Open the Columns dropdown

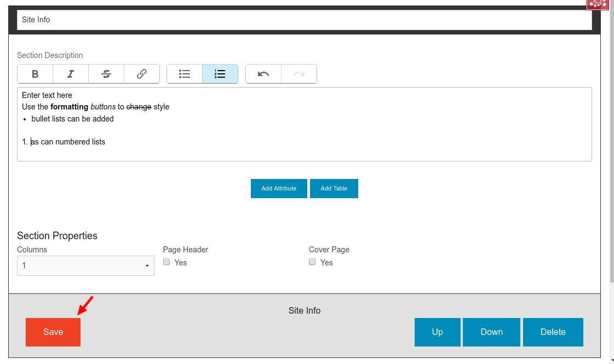(85, 265)
